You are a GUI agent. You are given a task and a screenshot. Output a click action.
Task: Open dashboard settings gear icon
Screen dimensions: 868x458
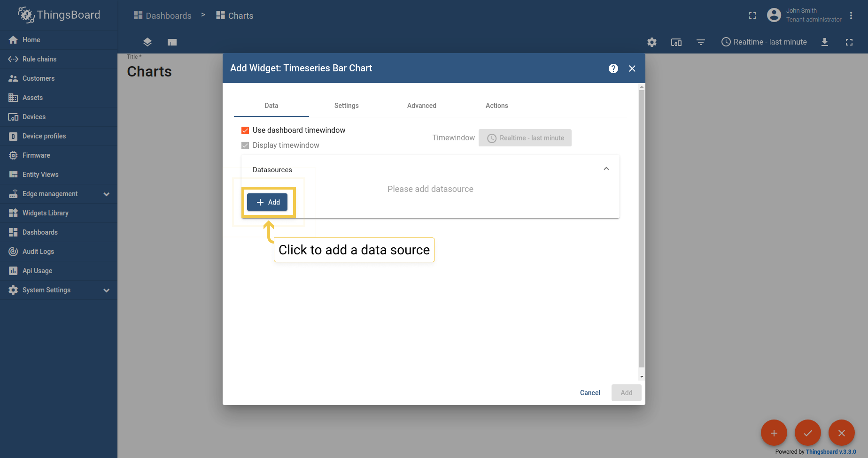coord(652,42)
